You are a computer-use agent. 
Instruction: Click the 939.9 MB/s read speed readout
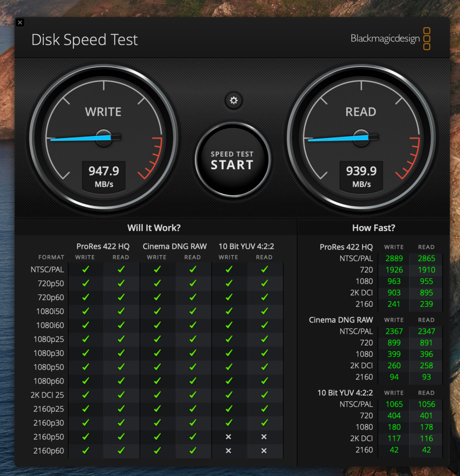(361, 176)
